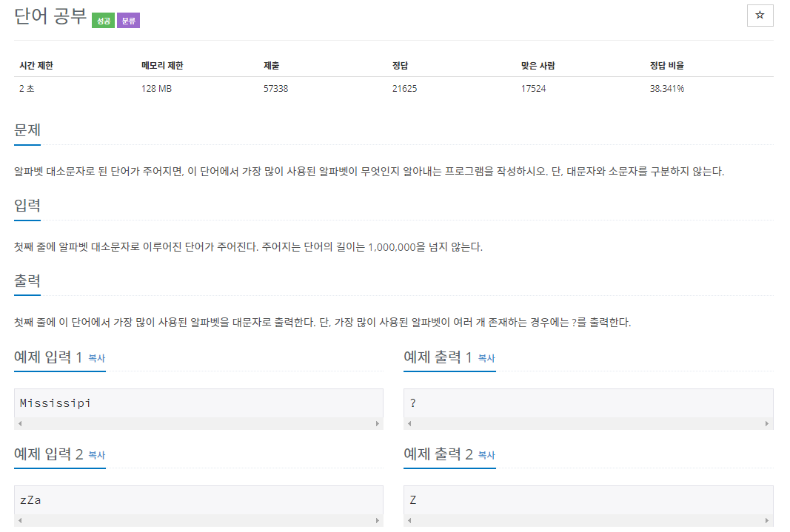Click the 제출 column header
Screen dimensions: 790x532
[271, 65]
